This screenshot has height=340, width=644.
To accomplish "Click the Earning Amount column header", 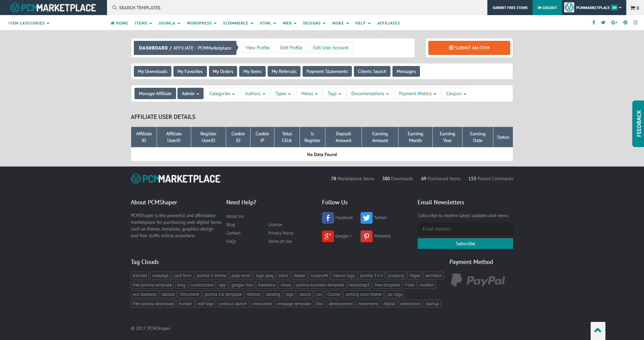I will click(x=380, y=137).
